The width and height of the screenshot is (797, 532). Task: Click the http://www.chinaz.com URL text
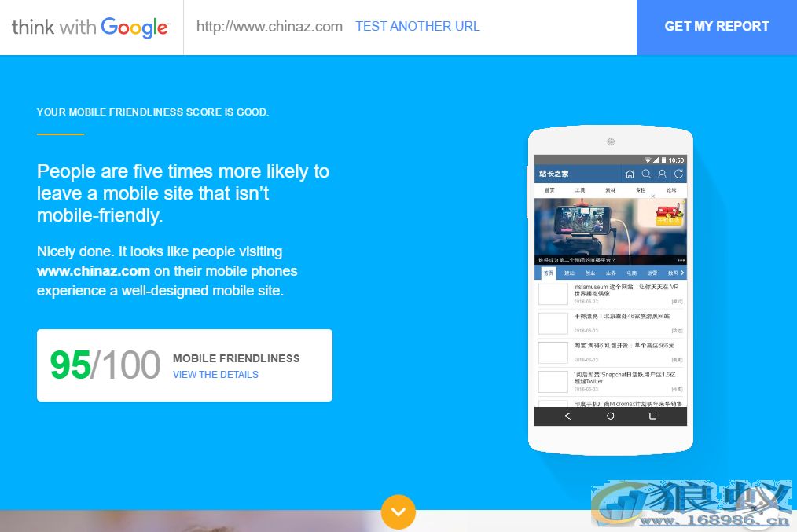click(270, 27)
